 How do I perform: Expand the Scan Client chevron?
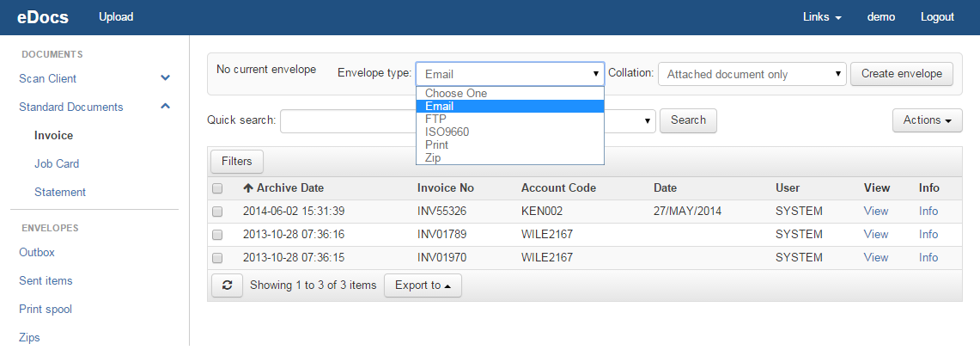[x=166, y=78]
